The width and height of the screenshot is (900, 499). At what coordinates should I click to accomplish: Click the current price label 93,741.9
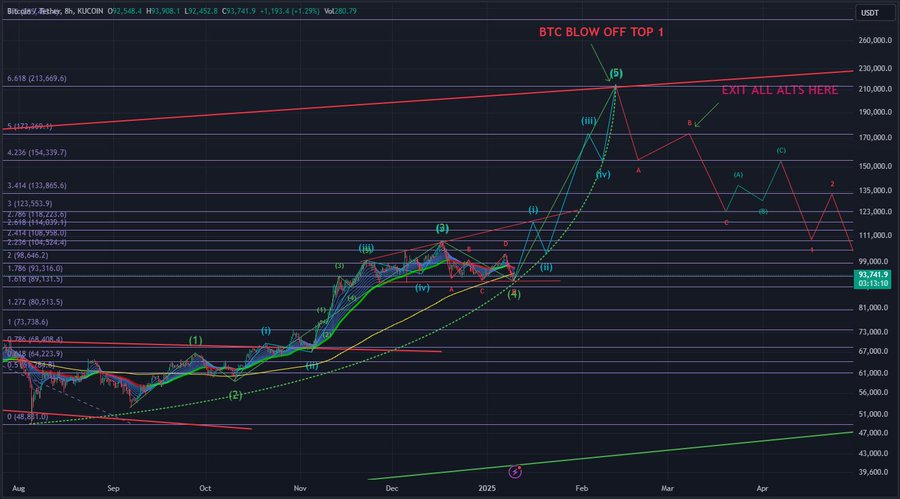[873, 275]
